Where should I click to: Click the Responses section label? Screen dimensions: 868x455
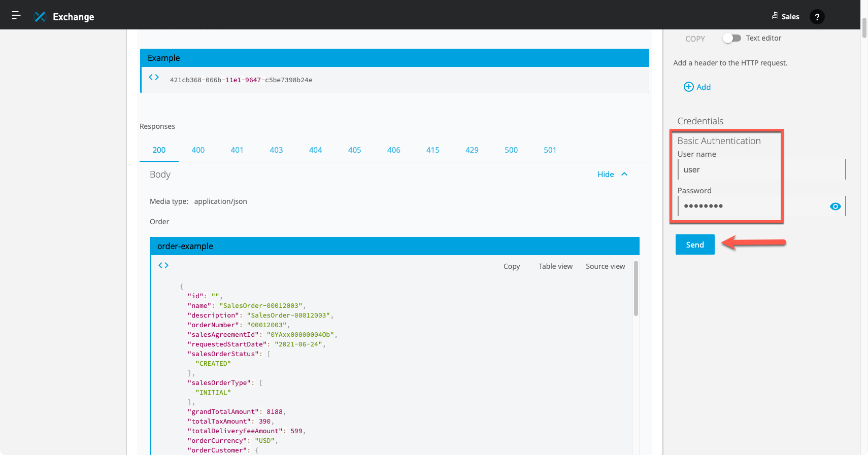(157, 126)
